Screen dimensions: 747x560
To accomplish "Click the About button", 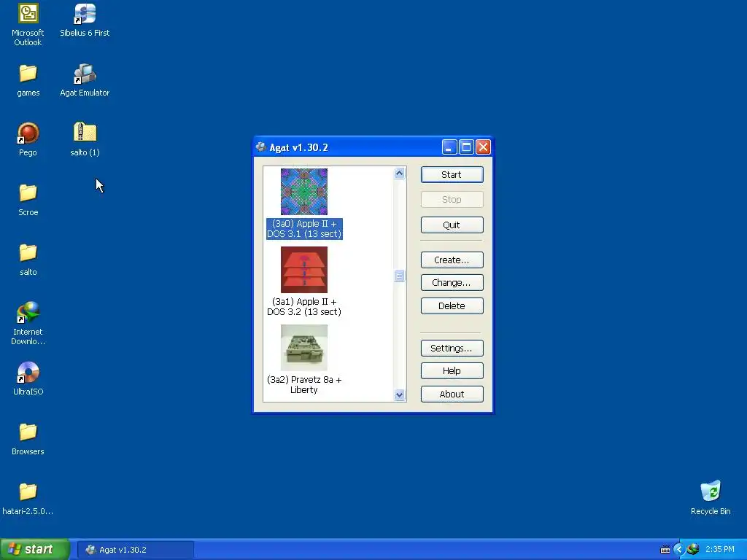I will click(x=452, y=394).
